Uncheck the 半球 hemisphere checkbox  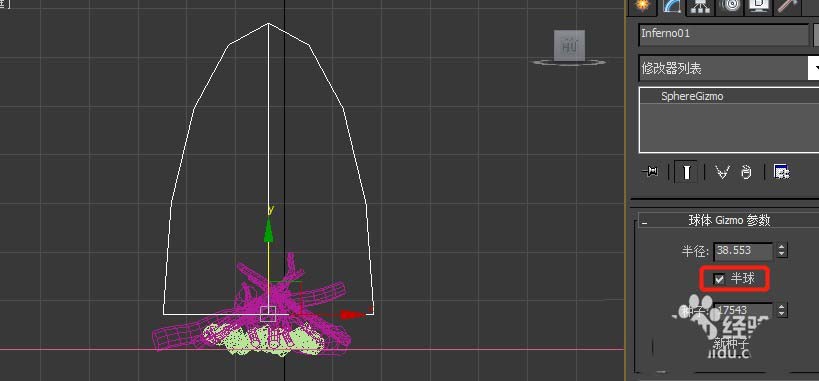719,280
